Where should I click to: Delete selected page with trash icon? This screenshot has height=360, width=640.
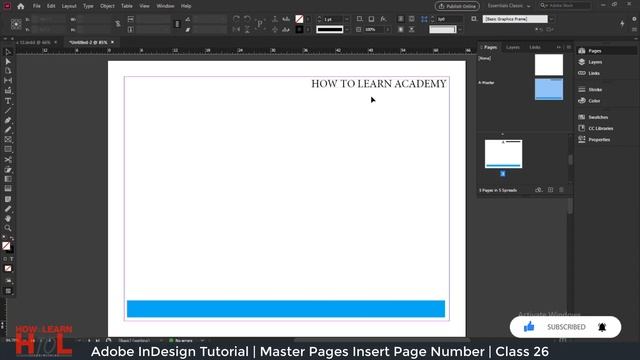pos(561,190)
